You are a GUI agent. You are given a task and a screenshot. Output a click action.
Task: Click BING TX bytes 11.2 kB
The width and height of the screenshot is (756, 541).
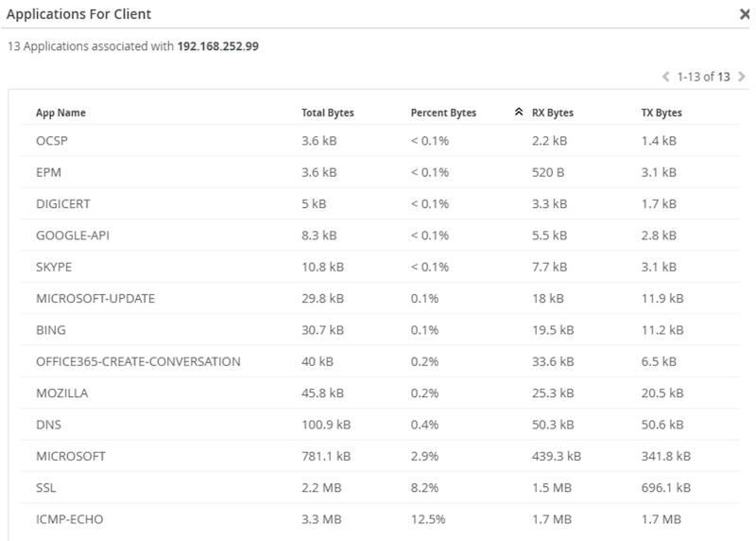tap(662, 330)
